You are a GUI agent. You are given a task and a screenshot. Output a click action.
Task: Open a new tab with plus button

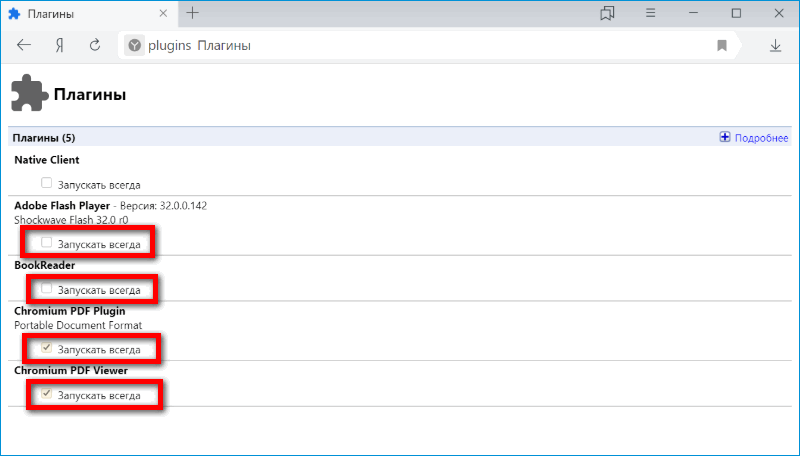point(193,13)
